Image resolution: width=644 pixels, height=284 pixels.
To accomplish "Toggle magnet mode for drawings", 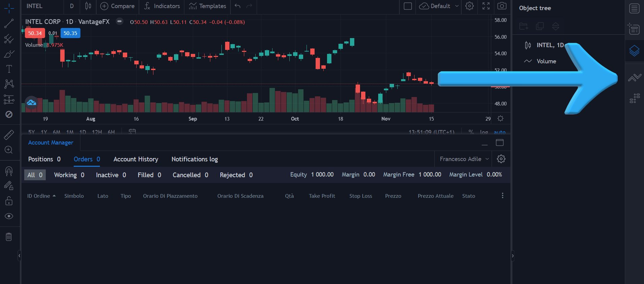I will click(9, 171).
